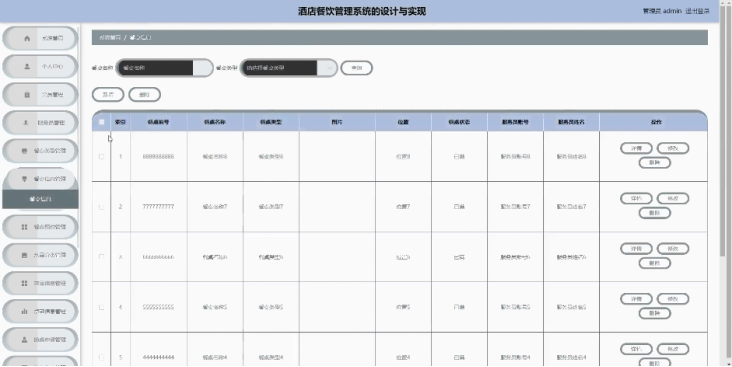
Task: Click the icon beside 餐桌信息管理 in the sidebar
Action: coord(25,179)
